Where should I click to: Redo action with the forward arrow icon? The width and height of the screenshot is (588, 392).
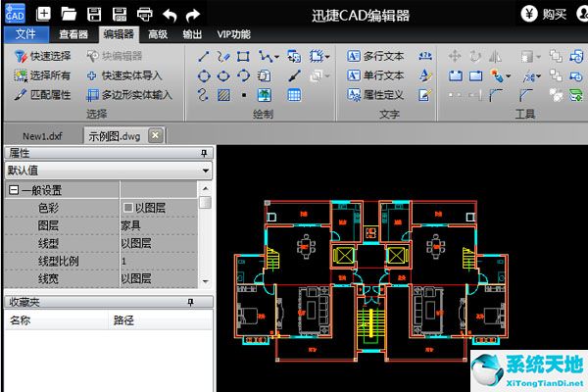point(193,15)
